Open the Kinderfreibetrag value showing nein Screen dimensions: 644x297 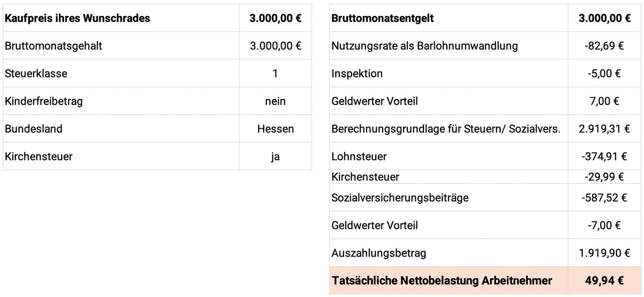click(x=275, y=101)
